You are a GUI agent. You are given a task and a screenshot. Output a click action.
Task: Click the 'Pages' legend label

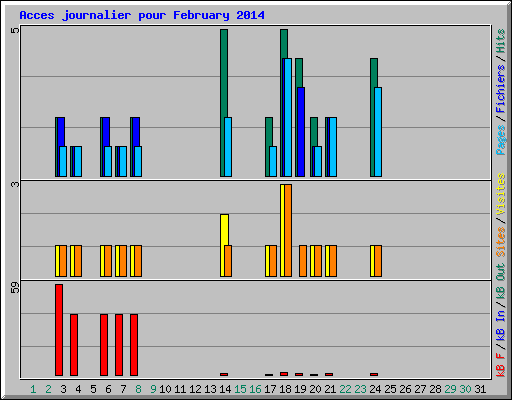point(500,140)
